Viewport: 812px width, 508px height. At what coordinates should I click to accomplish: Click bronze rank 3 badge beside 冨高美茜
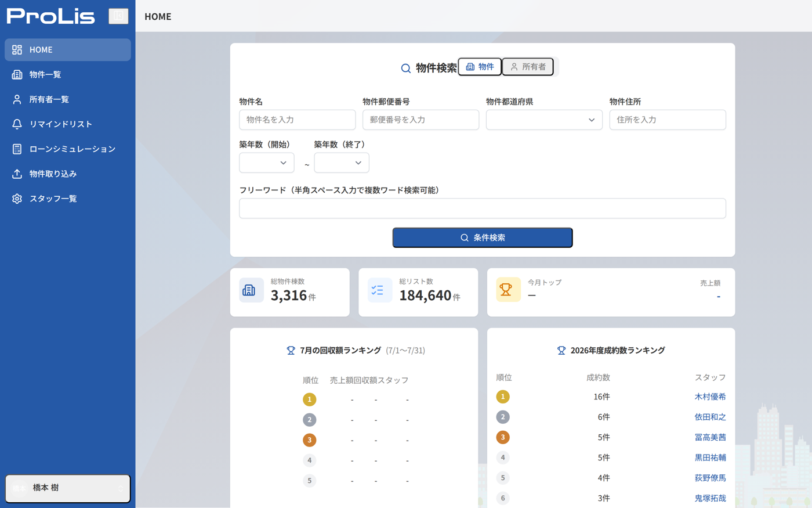pyautogui.click(x=503, y=437)
